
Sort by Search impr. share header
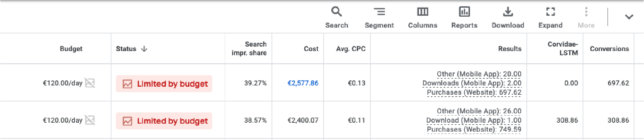click(249, 48)
